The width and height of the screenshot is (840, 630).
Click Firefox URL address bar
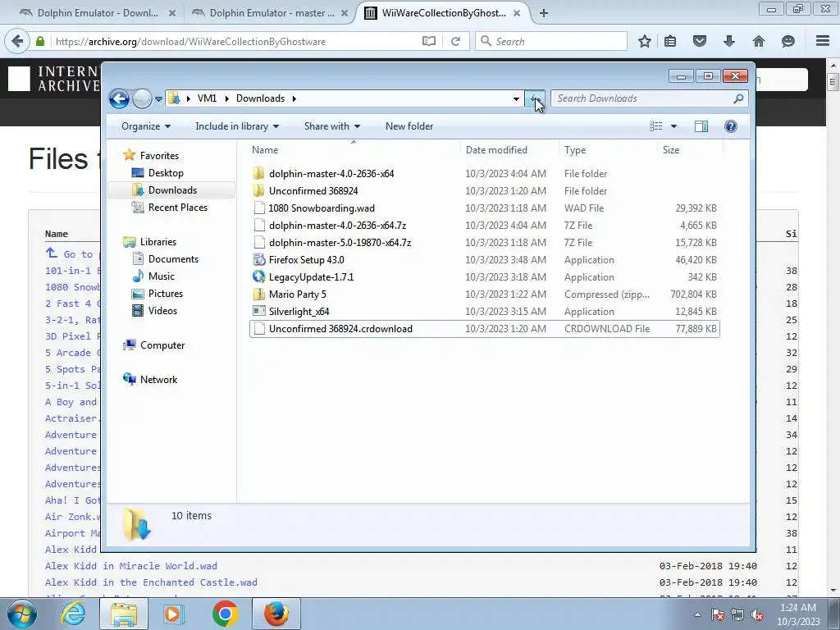pyautogui.click(x=235, y=41)
